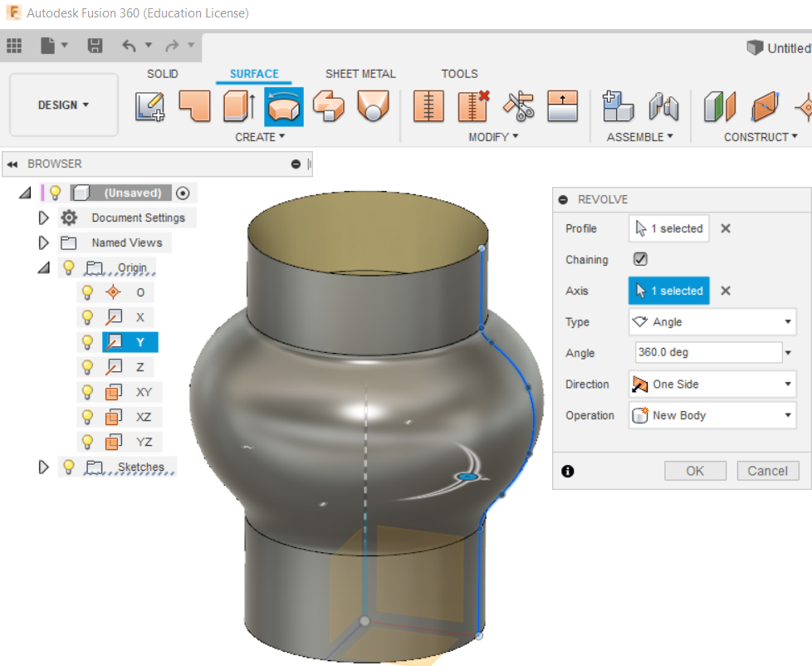The width and height of the screenshot is (812, 666).
Task: Click the Save icon in the toolbar
Action: 95,47
